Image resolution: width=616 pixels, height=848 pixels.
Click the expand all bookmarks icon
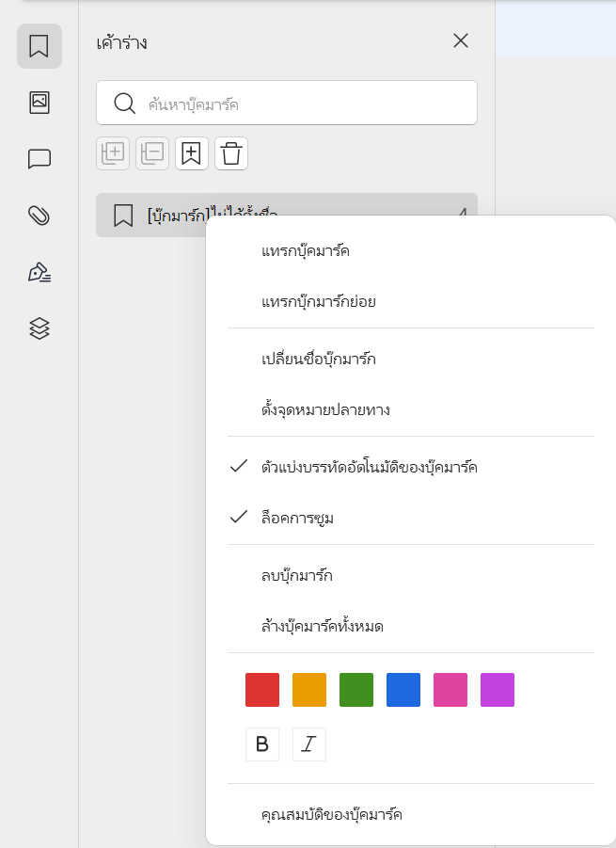(113, 153)
